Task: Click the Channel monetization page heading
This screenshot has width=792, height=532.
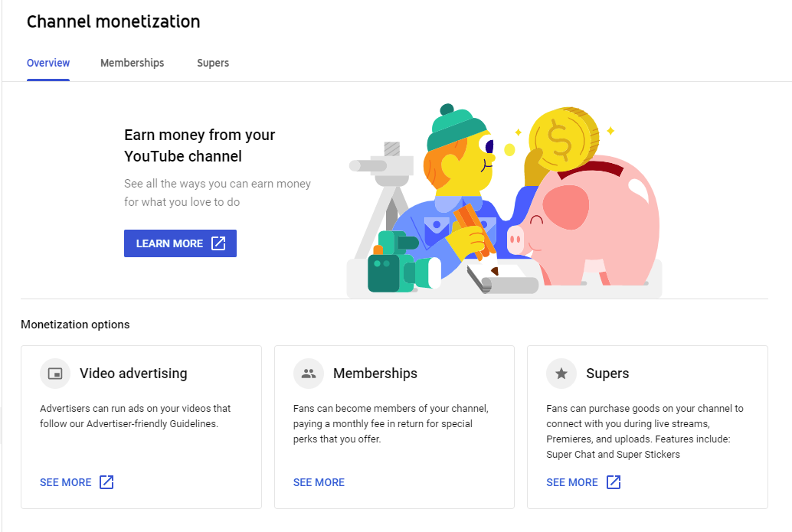Action: (x=113, y=21)
